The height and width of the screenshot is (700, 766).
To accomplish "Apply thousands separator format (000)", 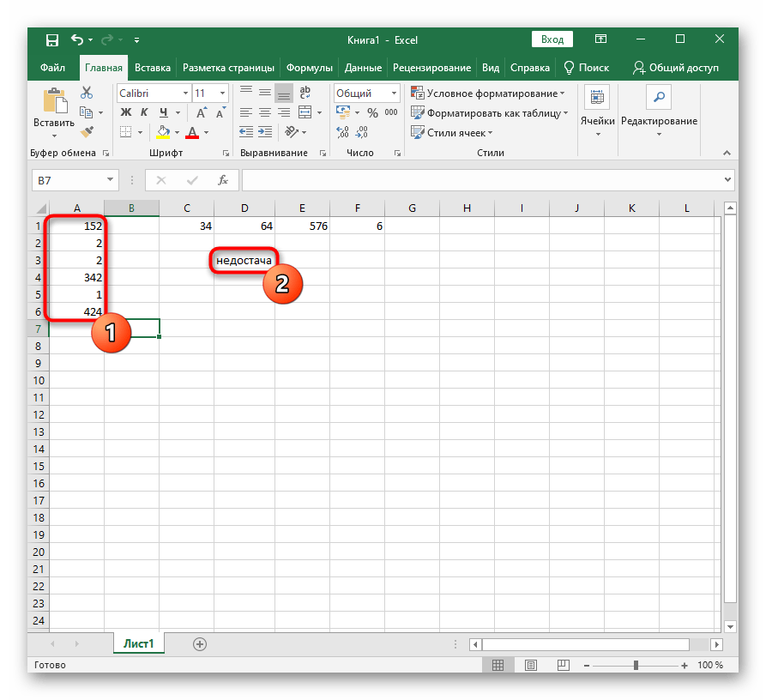I will point(391,113).
